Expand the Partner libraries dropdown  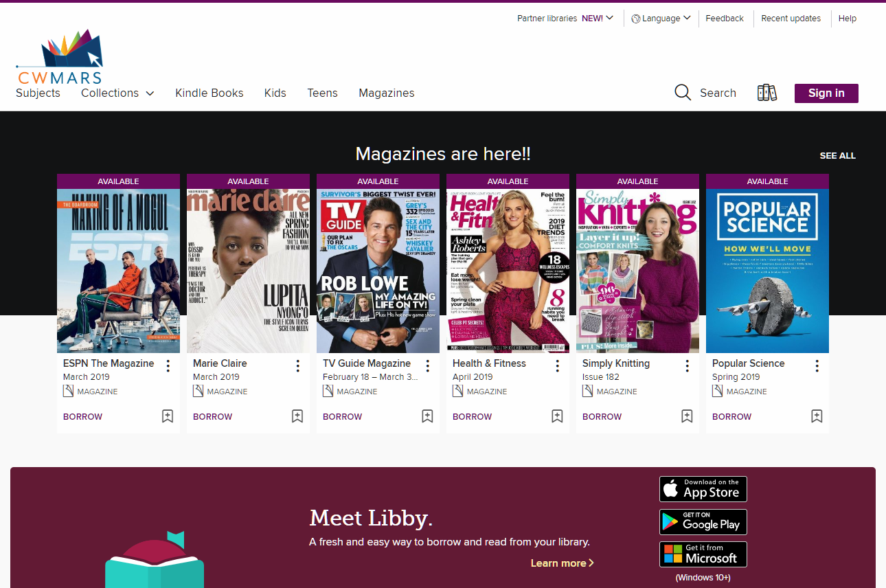coord(565,19)
